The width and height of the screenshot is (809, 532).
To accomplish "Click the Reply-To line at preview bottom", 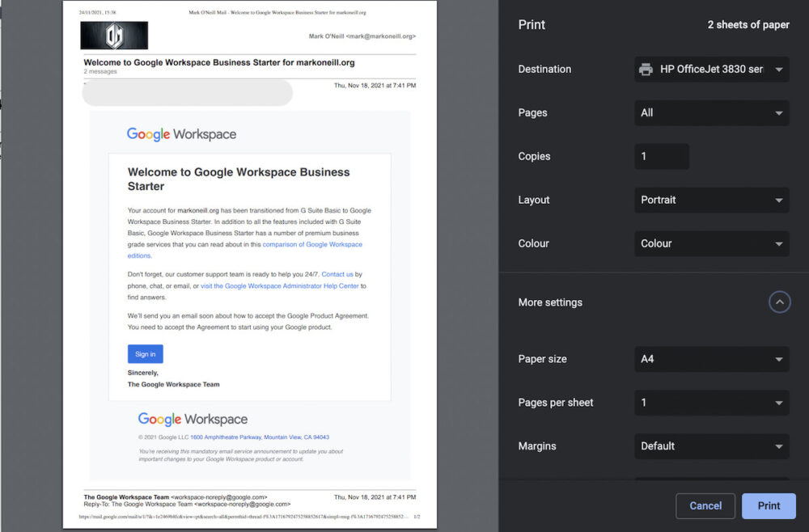I will [187, 505].
